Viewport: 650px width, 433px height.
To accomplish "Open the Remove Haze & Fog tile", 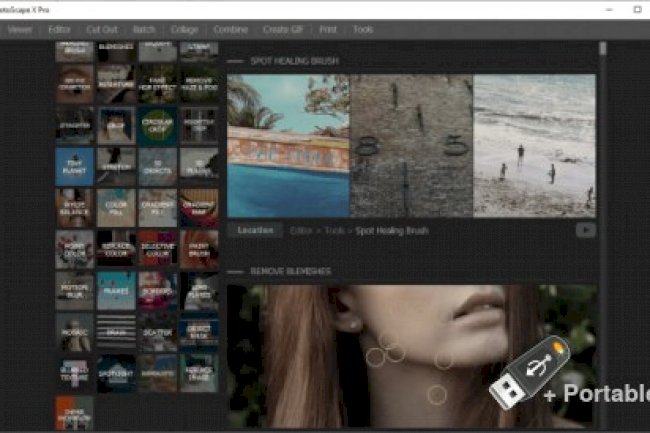I will pyautogui.click(x=199, y=84).
